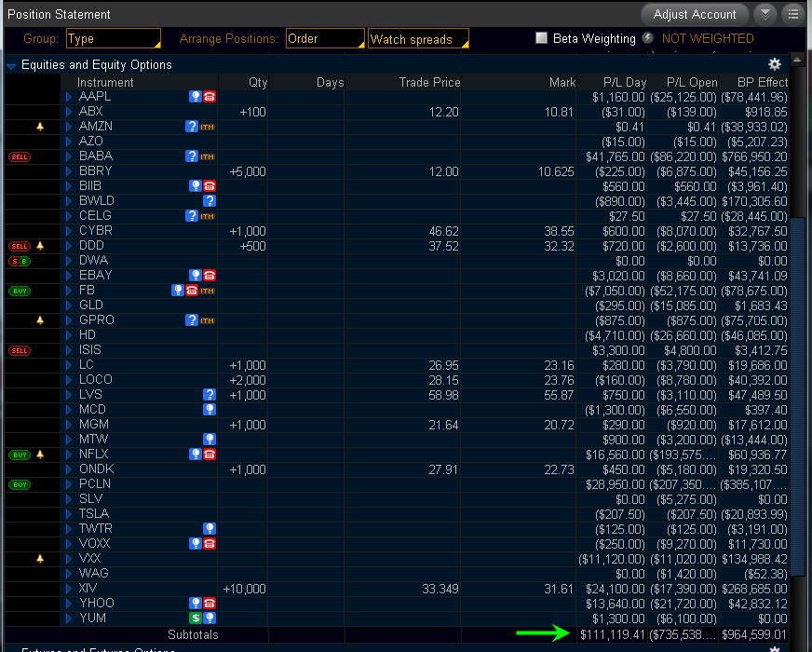Click the red phone icon in the BIIB row
Viewport: 812px width, 652px height.
[210, 186]
